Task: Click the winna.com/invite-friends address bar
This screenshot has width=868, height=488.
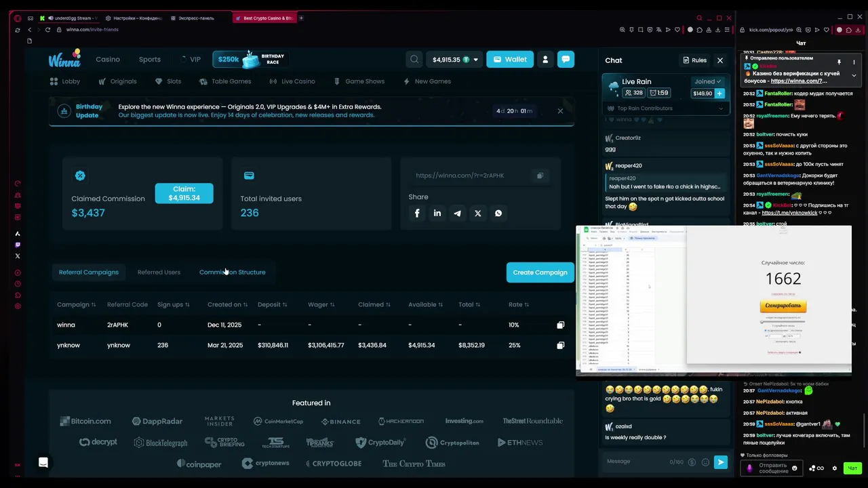Action: [x=92, y=30]
